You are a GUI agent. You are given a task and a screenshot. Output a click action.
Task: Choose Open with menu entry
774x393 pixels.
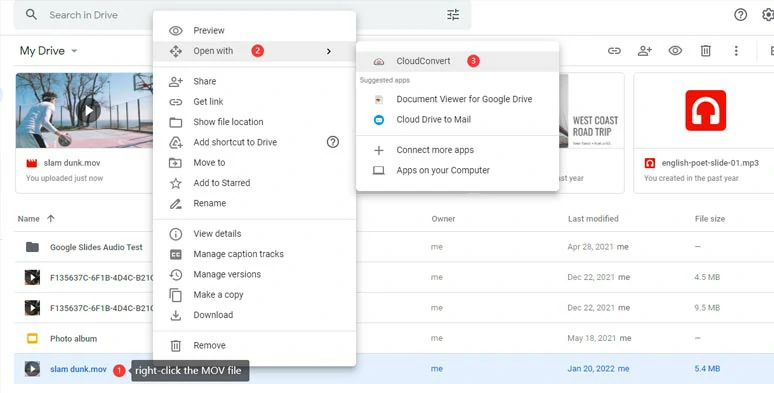pyautogui.click(x=254, y=51)
